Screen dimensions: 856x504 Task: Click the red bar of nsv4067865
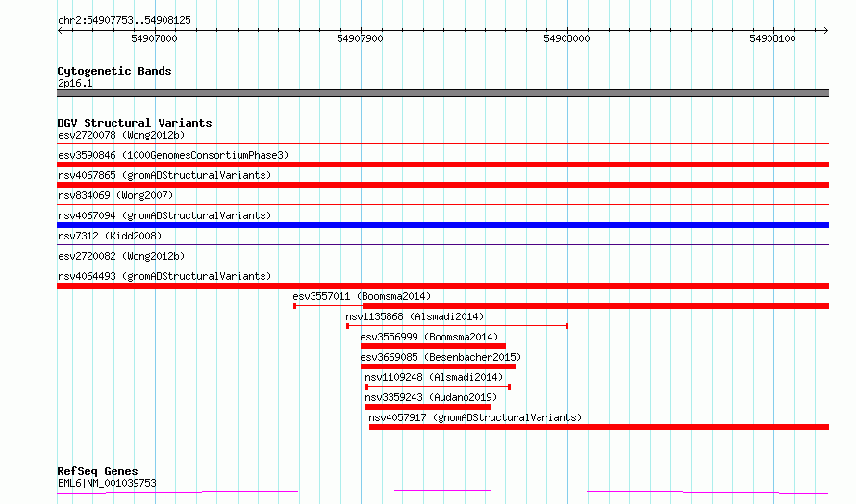click(442, 185)
